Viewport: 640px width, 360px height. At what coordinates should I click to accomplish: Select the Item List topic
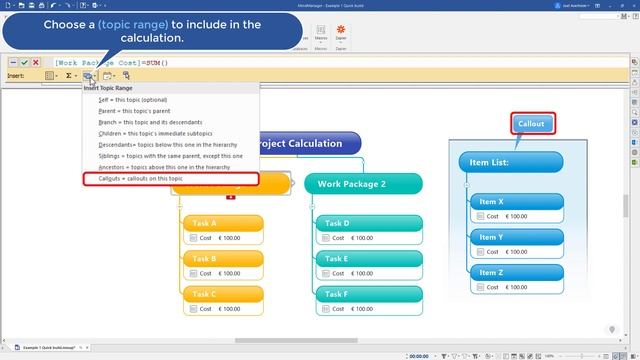[511, 162]
